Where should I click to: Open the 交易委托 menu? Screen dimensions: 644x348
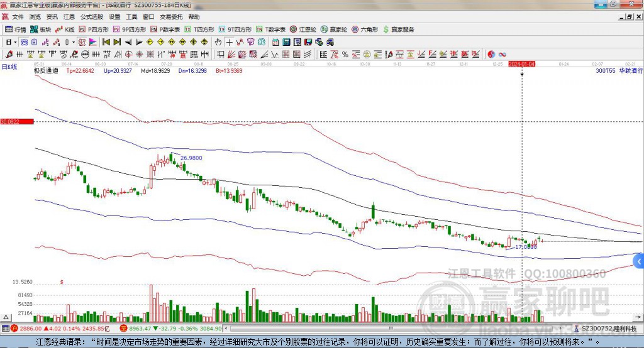pyautogui.click(x=171, y=17)
